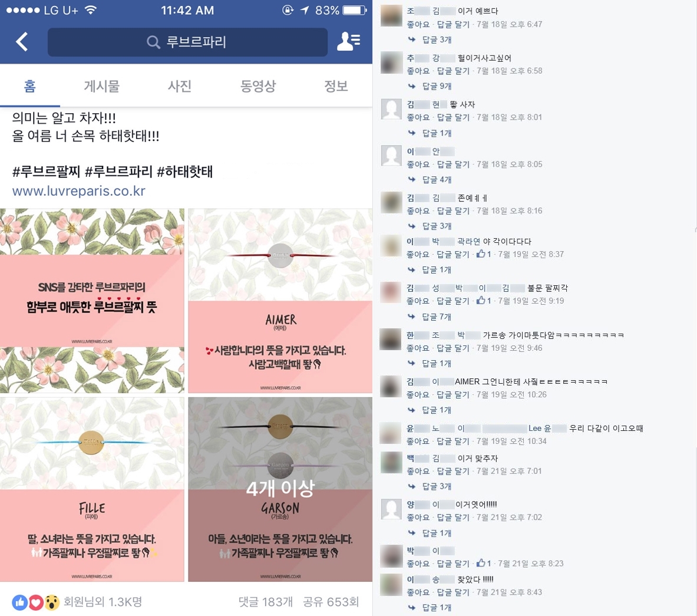This screenshot has height=616, width=697.
Task: Switch to the 사진 tab
Action: point(180,86)
